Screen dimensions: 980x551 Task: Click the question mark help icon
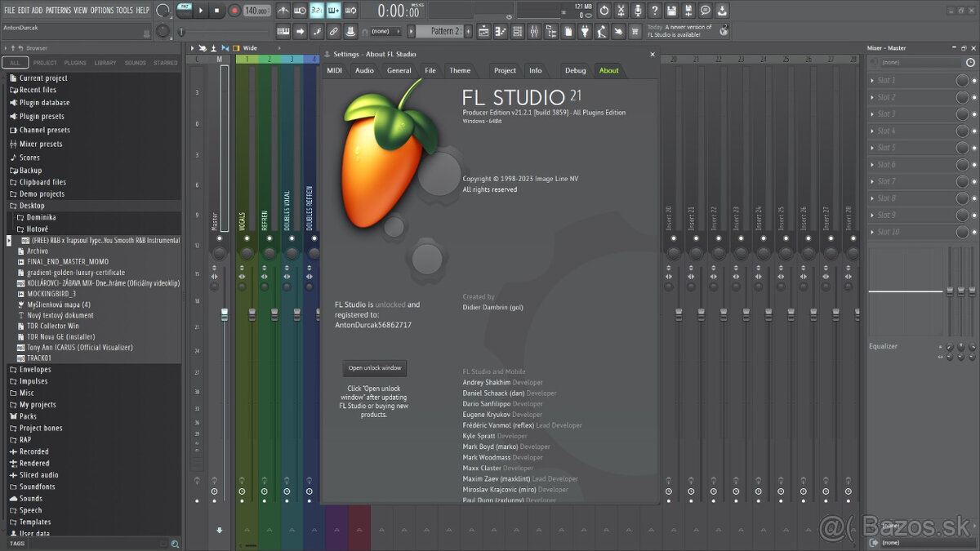pos(655,11)
